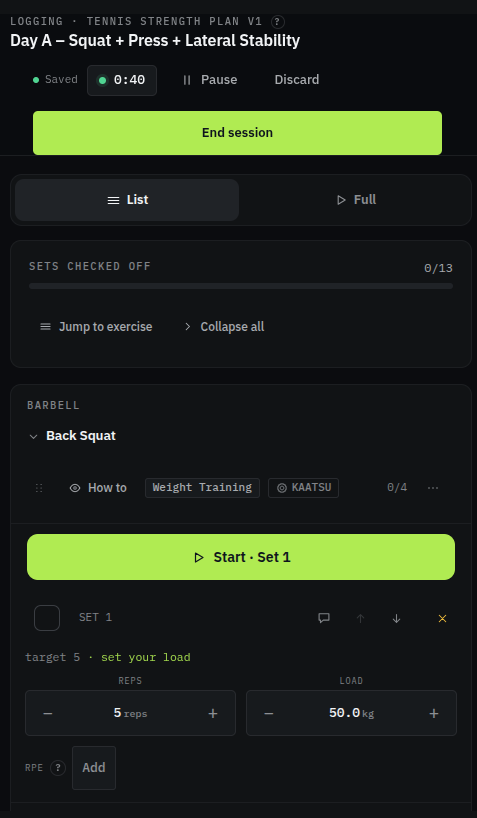Pause the session timer
Image resolution: width=477 pixels, height=818 pixels.
point(209,80)
